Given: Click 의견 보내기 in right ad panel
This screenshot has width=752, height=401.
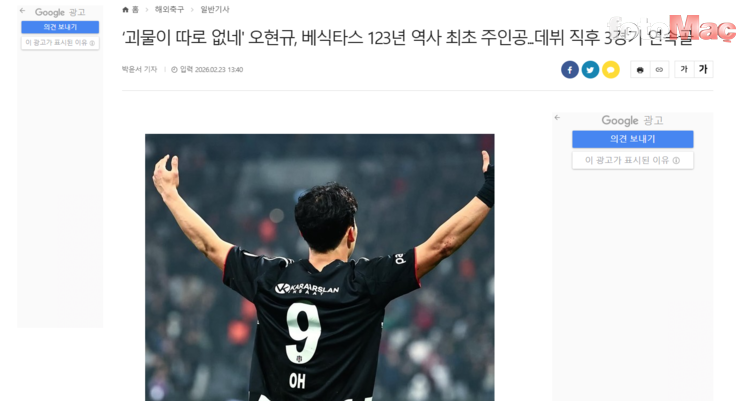Looking at the screenshot, I should [633, 139].
